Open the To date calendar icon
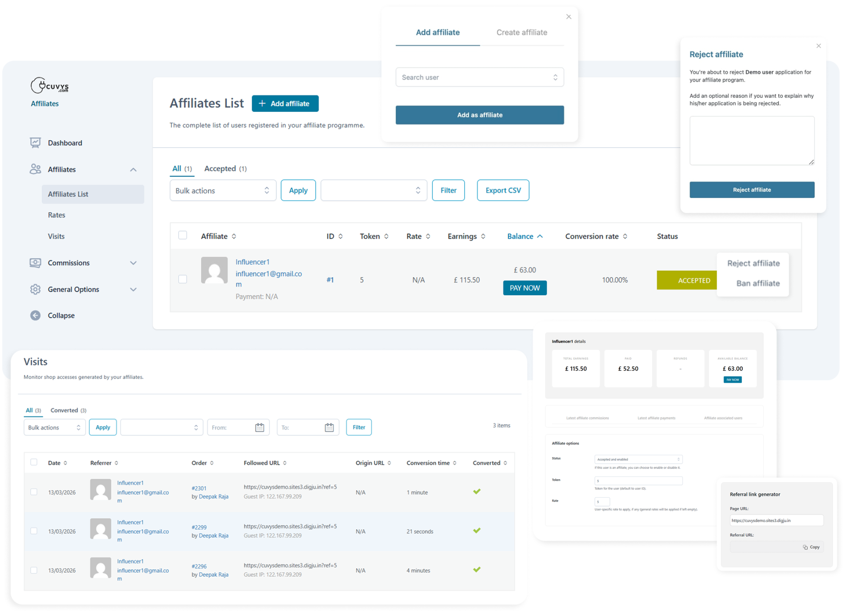 (329, 427)
